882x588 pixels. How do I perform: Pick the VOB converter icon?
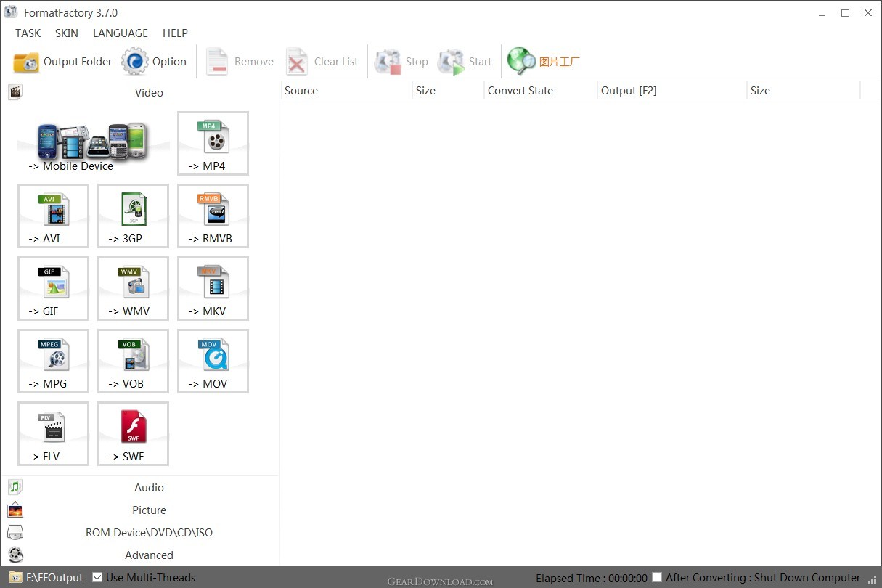[133, 361]
